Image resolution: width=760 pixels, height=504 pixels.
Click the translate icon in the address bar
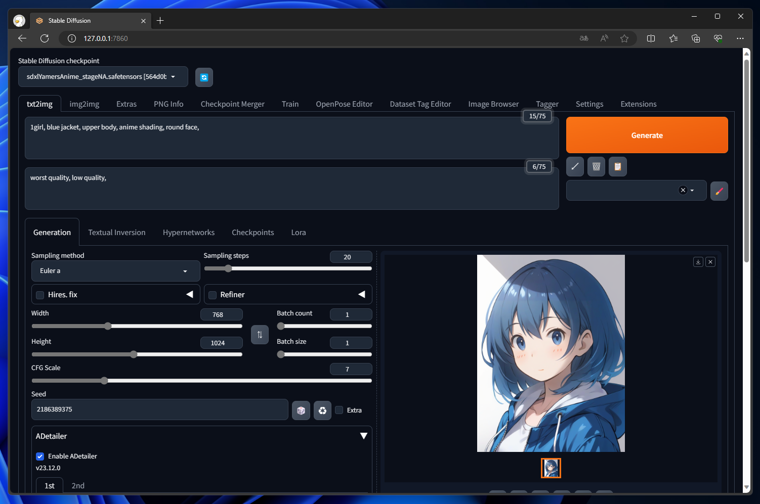584,38
